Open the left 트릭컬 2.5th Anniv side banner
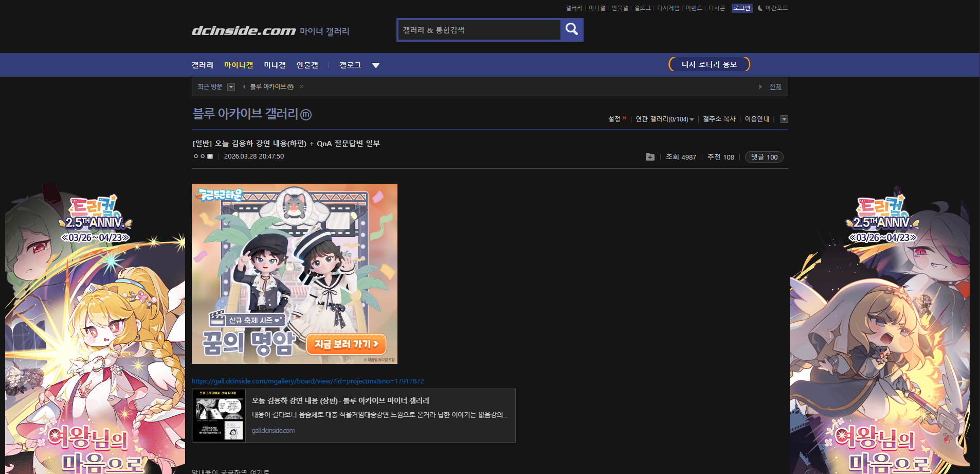 [x=95, y=329]
